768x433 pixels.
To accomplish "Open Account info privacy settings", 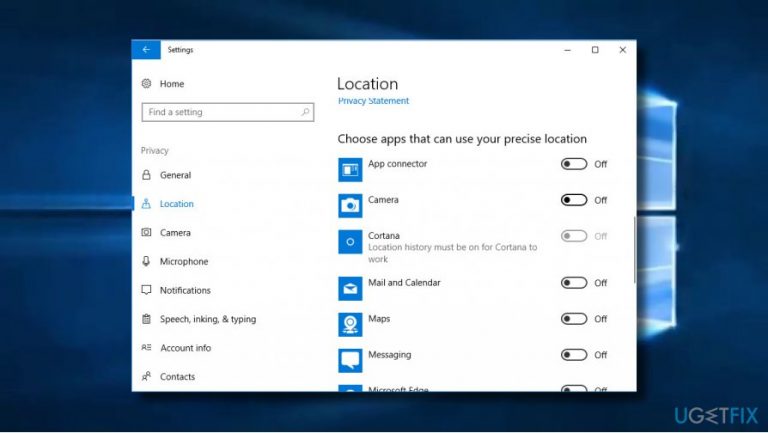I will (x=186, y=348).
